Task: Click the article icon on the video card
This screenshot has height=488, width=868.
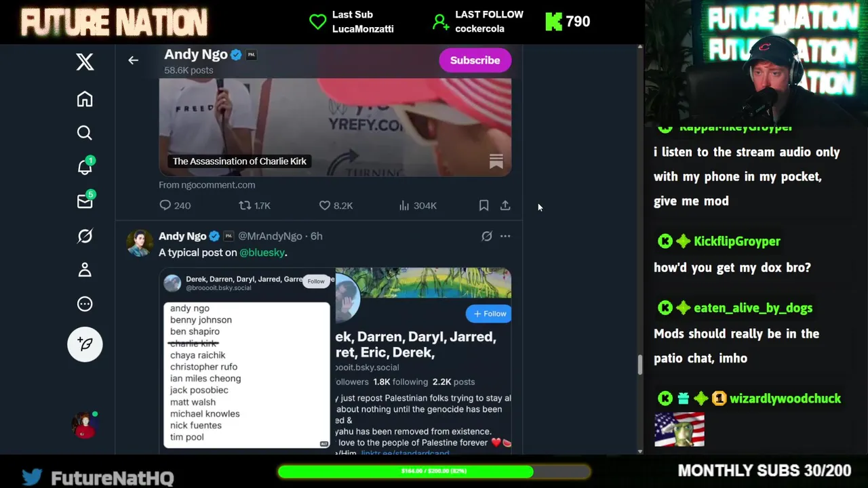Action: pyautogui.click(x=496, y=161)
